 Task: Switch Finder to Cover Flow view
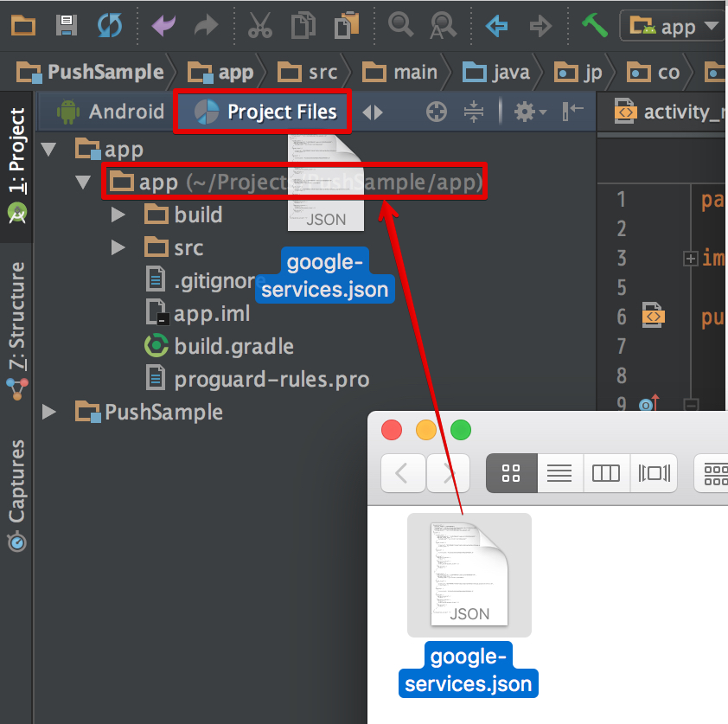click(x=654, y=473)
